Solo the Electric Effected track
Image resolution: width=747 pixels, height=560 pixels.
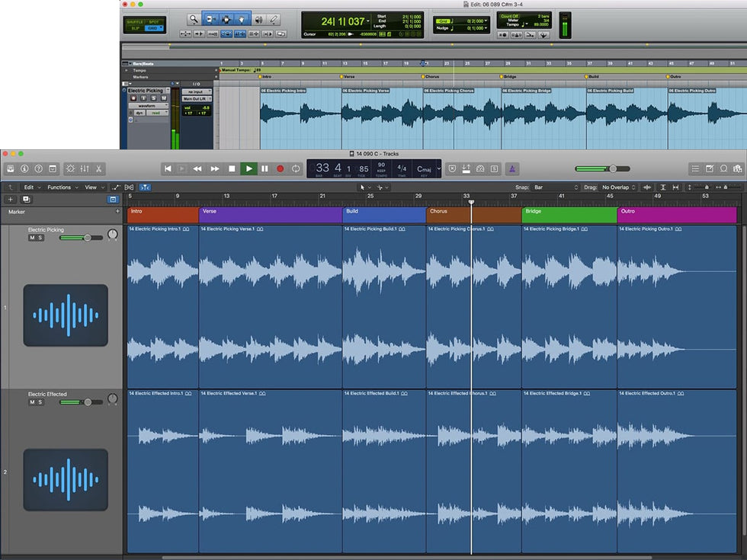(40, 402)
